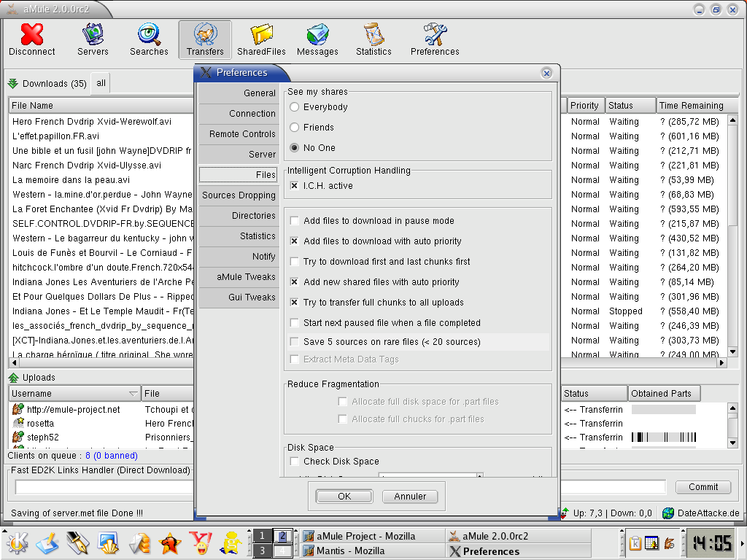The height and width of the screenshot is (560, 747).
Task: Enable Add files to download in pause mode
Action: [295, 221]
